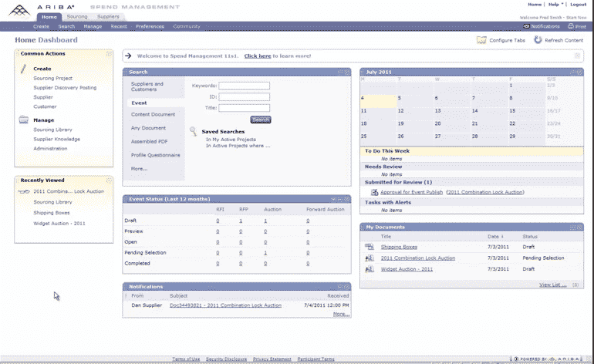Open the Help dropdown menu
The image size is (594, 364).
[555, 5]
